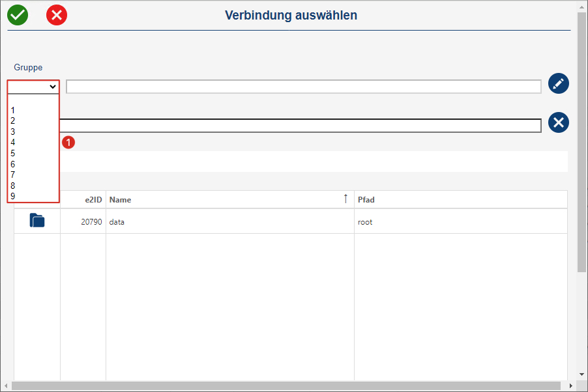Click the blue pencil edit icon

[x=559, y=83]
